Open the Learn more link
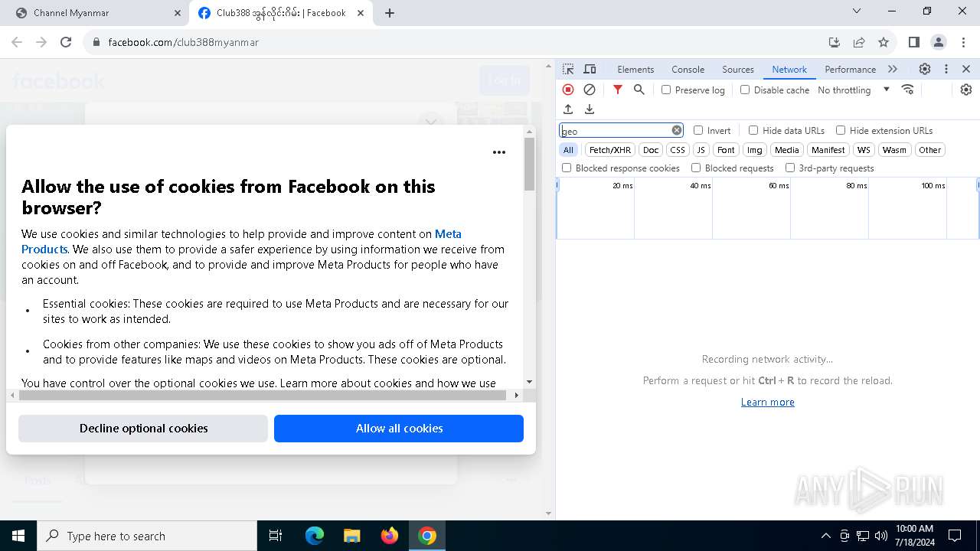This screenshot has width=980, height=551. pyautogui.click(x=767, y=402)
